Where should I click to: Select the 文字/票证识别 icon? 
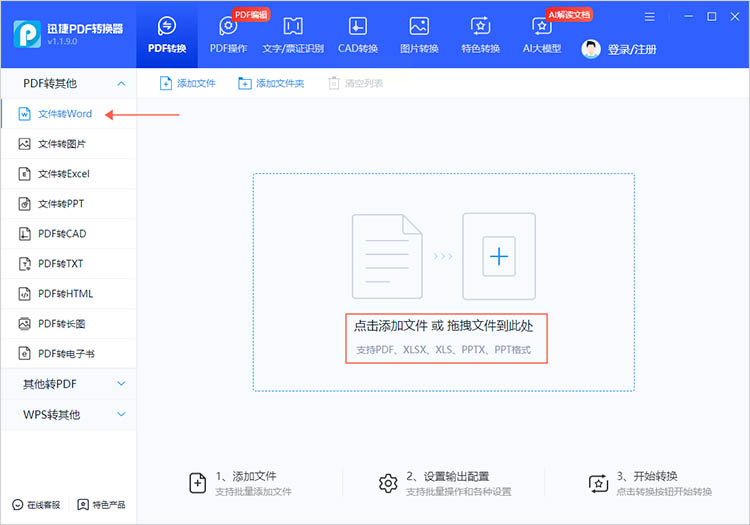click(293, 26)
